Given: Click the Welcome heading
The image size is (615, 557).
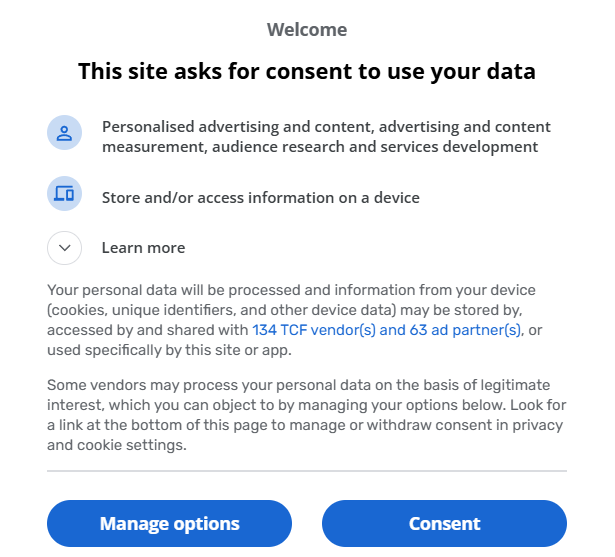Looking at the screenshot, I should (307, 30).
